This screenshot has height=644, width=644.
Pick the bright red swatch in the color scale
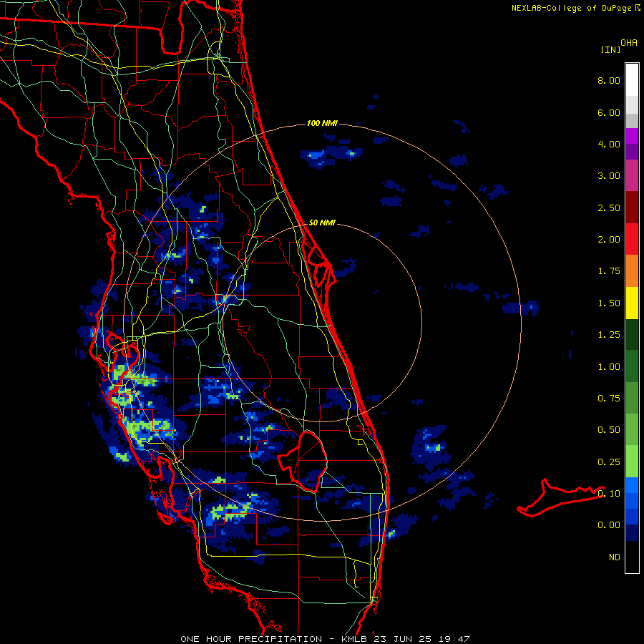(x=632, y=239)
